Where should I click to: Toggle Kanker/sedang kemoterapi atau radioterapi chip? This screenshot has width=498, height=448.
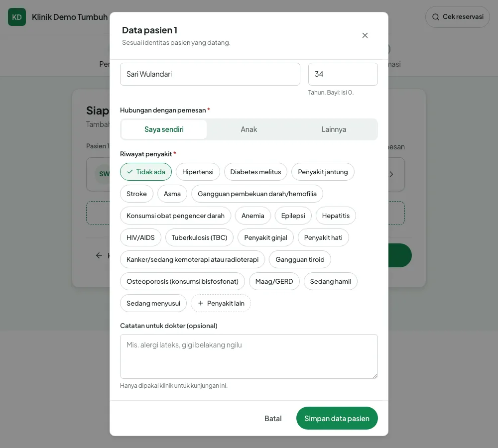pos(192,259)
